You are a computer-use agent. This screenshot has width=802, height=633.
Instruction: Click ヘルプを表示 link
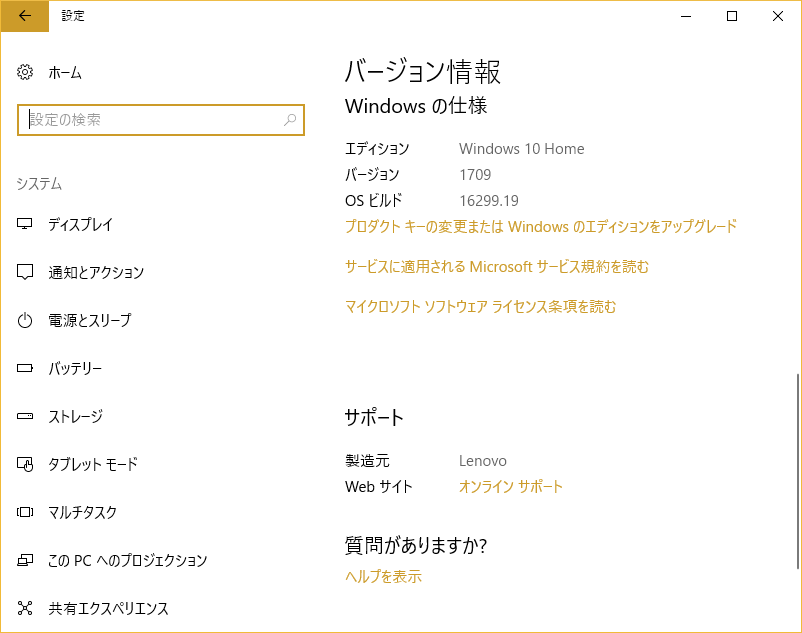[383, 576]
